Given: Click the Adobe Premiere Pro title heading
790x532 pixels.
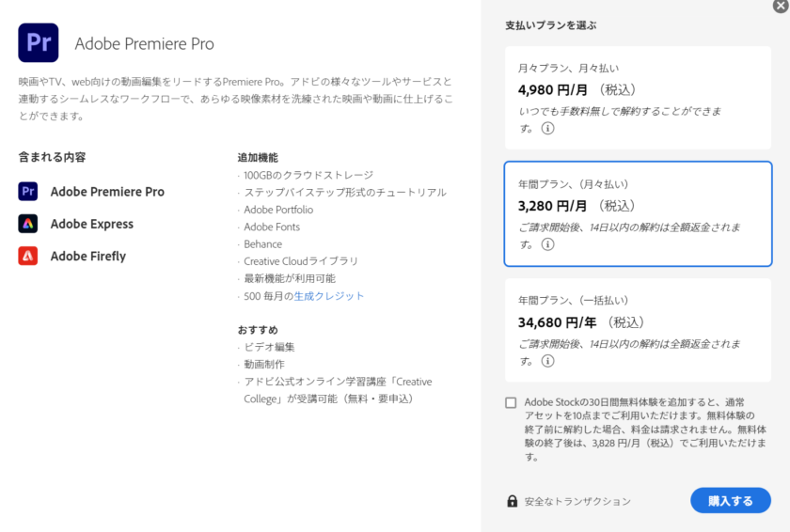Looking at the screenshot, I should 144,44.
